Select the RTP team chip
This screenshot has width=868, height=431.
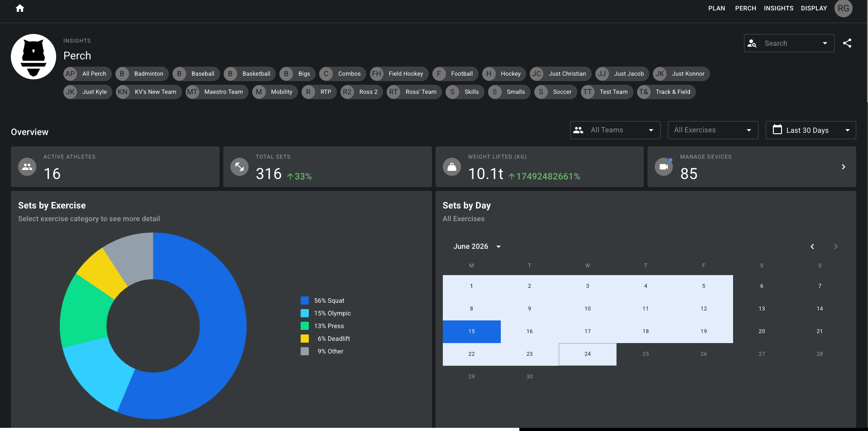point(319,92)
